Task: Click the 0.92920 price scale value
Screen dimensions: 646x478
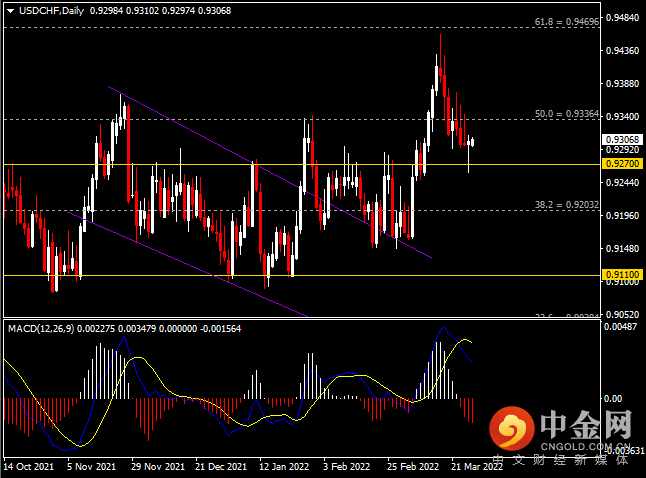Action: 623,150
